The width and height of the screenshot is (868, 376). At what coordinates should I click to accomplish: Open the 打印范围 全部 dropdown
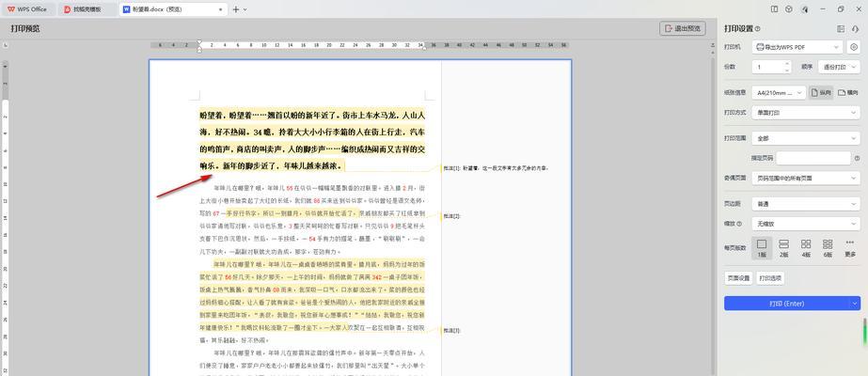coord(806,138)
